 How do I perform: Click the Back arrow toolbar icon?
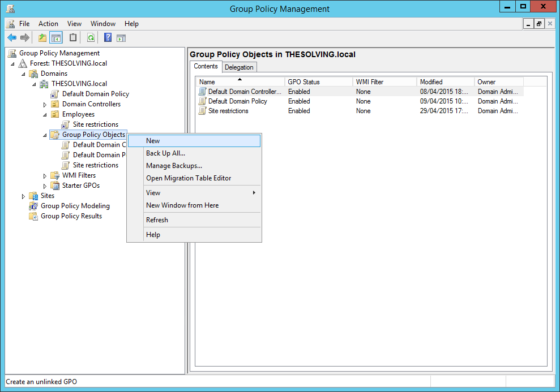click(x=12, y=37)
